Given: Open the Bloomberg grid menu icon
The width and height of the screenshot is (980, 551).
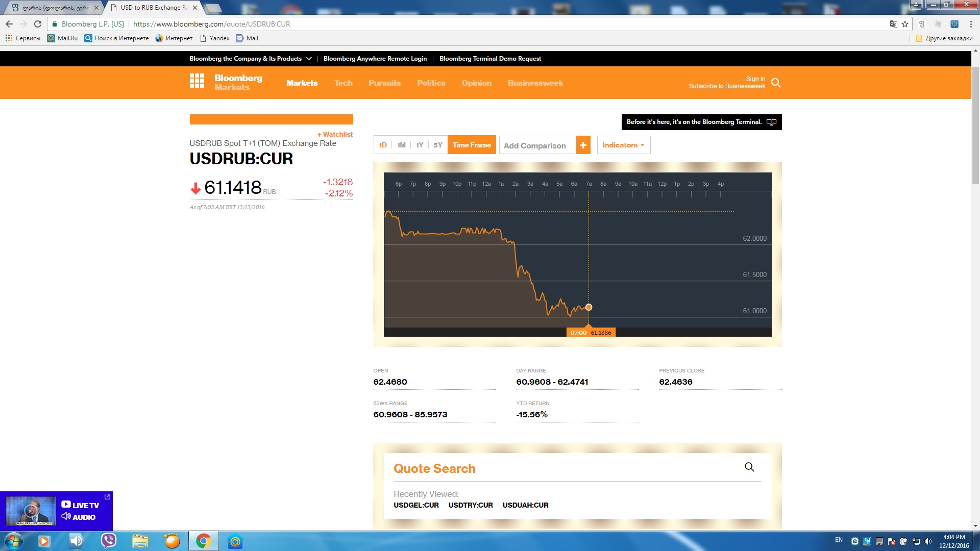Looking at the screenshot, I should click(x=197, y=81).
